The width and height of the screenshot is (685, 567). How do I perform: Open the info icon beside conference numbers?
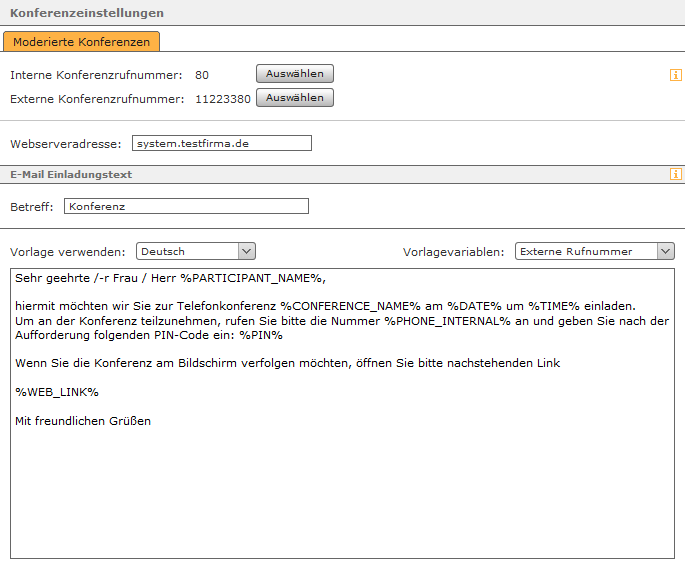coord(675,75)
